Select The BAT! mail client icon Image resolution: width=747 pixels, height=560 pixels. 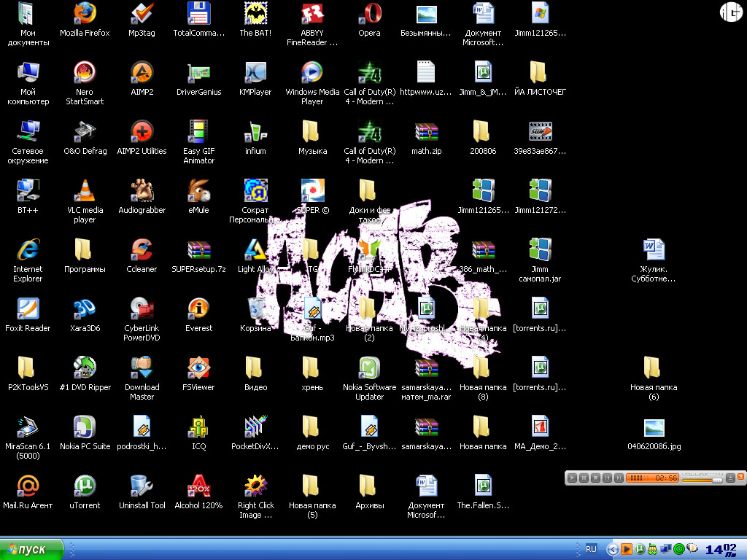pos(255,20)
